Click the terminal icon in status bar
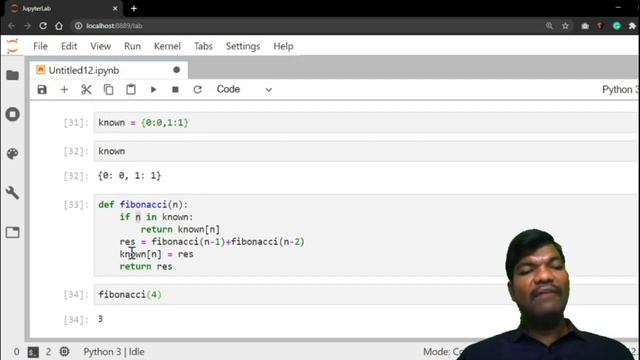This screenshot has height=360, width=640. [33, 352]
